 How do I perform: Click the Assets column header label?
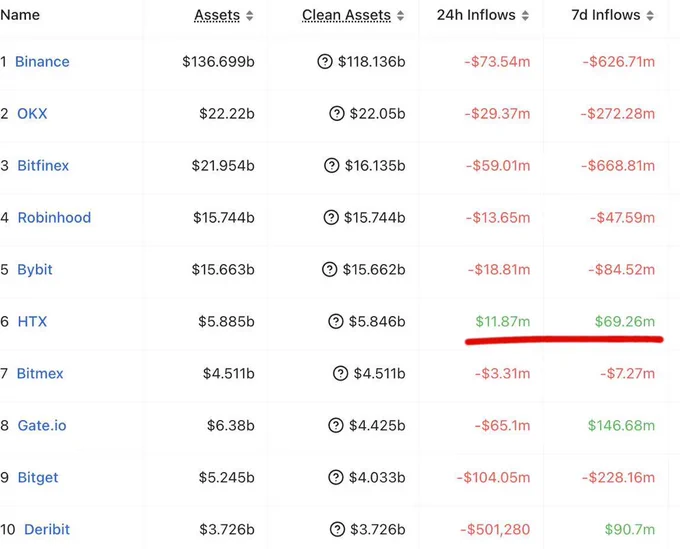217,15
